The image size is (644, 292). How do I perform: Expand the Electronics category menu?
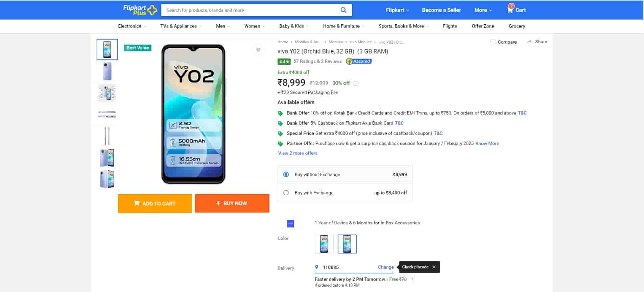[x=132, y=26]
